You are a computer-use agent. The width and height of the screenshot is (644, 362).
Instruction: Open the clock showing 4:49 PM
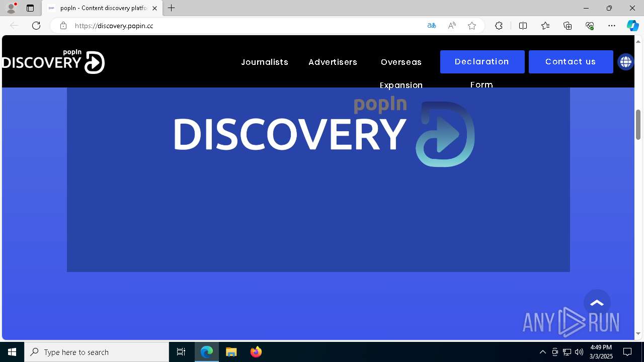click(601, 352)
